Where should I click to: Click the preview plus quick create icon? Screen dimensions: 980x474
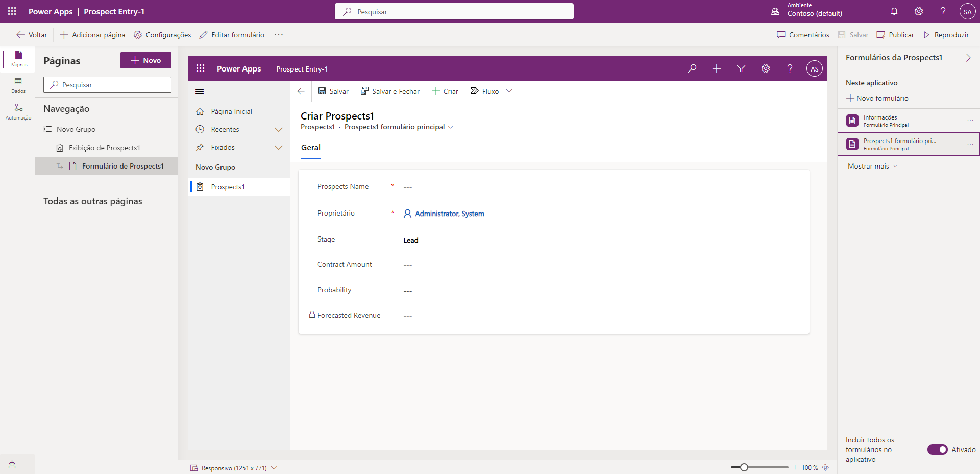coord(717,68)
